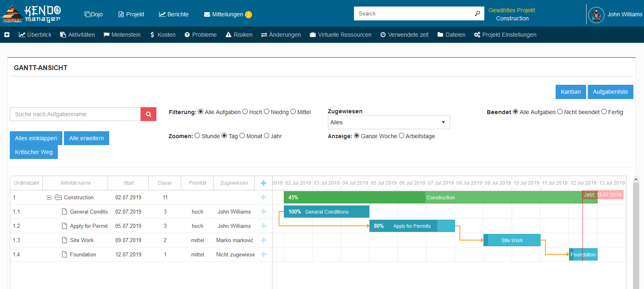Click document icon beside General Conditions
The image size is (644, 289).
64,212
